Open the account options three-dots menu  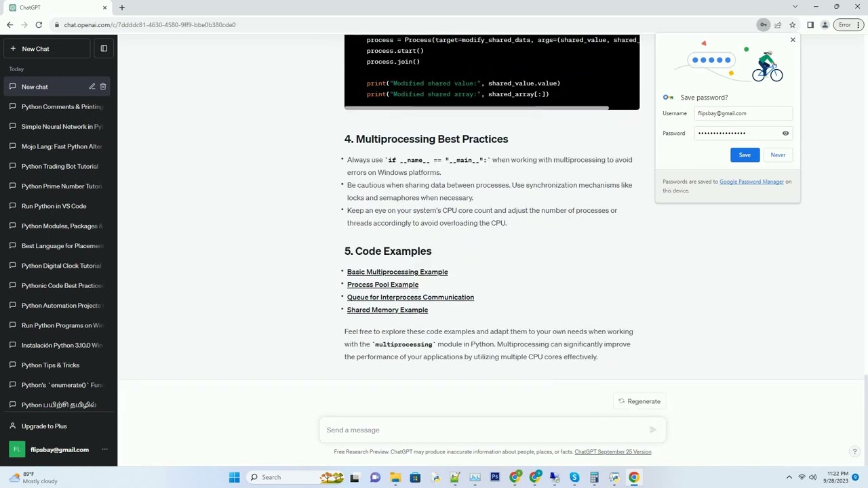click(104, 449)
